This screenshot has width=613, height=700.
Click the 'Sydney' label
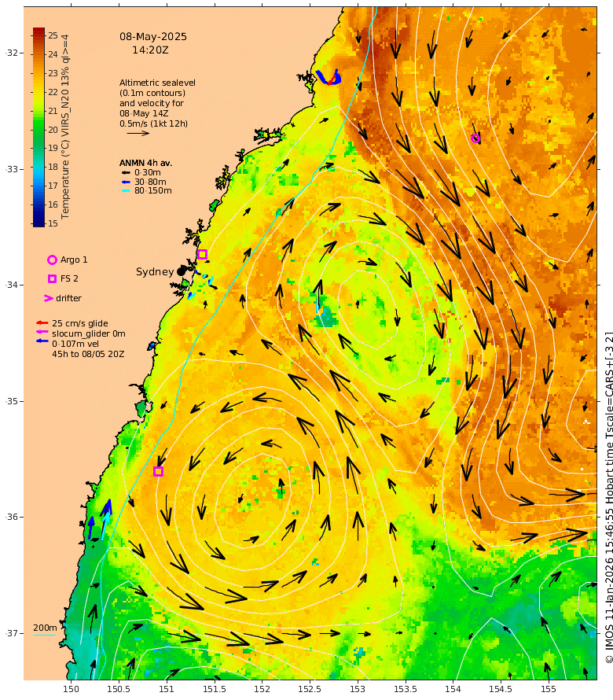[155, 272]
